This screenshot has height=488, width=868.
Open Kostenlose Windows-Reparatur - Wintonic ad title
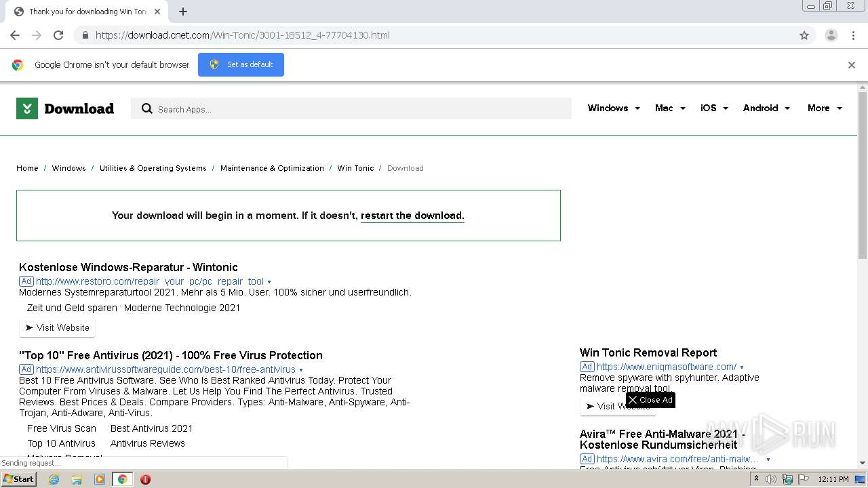coord(128,267)
